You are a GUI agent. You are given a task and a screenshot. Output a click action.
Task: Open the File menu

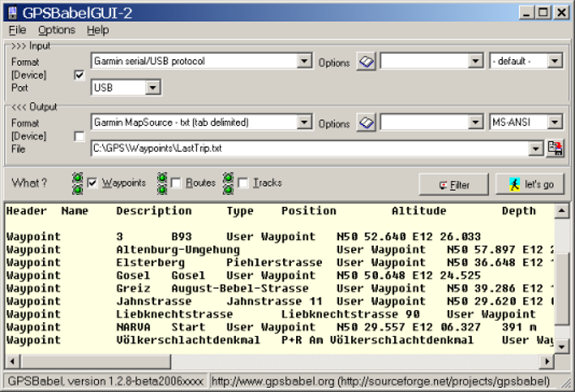coord(17,30)
